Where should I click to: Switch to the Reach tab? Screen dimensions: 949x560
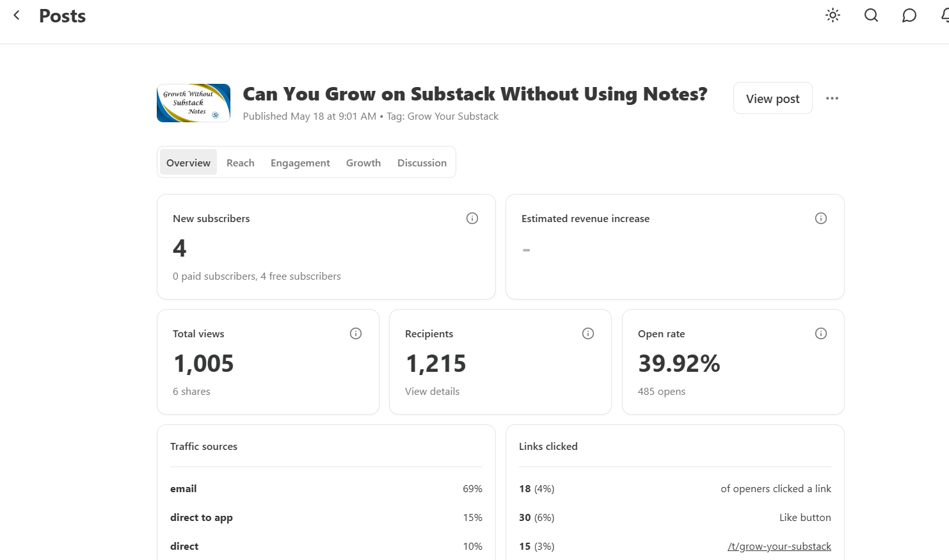coord(241,163)
